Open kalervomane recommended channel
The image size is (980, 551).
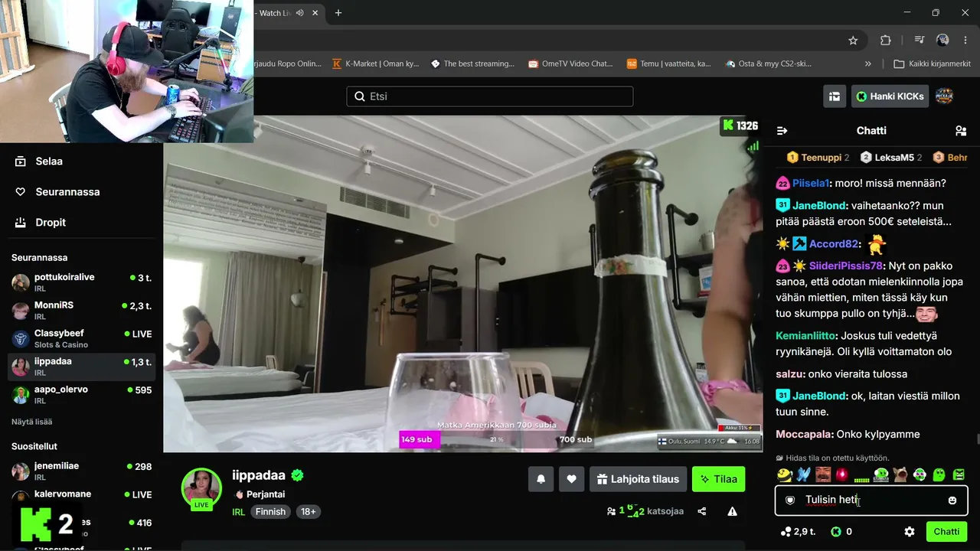(81, 499)
